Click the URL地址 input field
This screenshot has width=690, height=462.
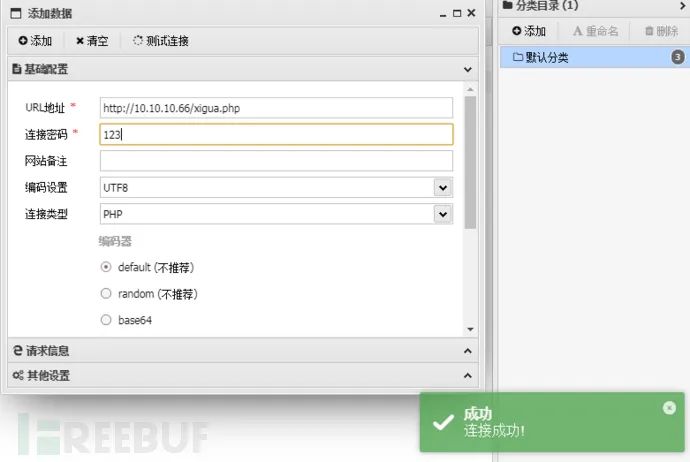pos(276,108)
